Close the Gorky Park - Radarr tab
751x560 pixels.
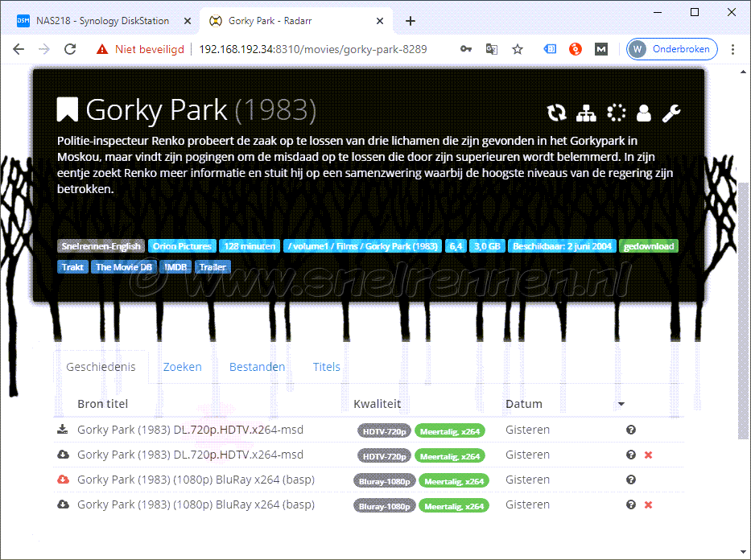point(380,21)
